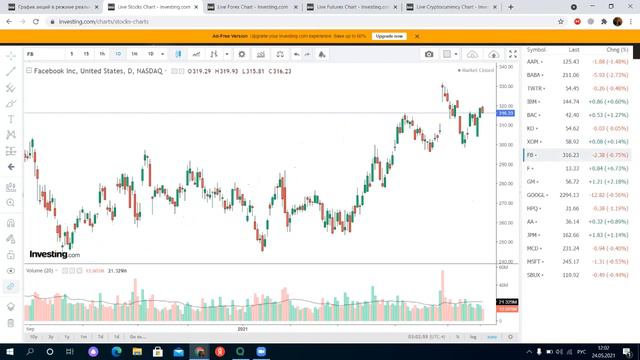This screenshot has width=640, height=360.
Task: Select the text annotation tool
Action: 11,119
